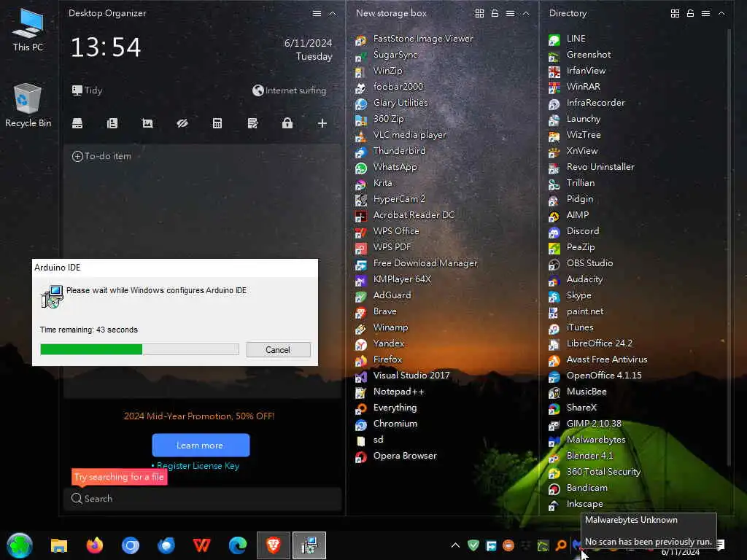Toggle hide desktop icons eye button
The image size is (747, 560).
182,124
